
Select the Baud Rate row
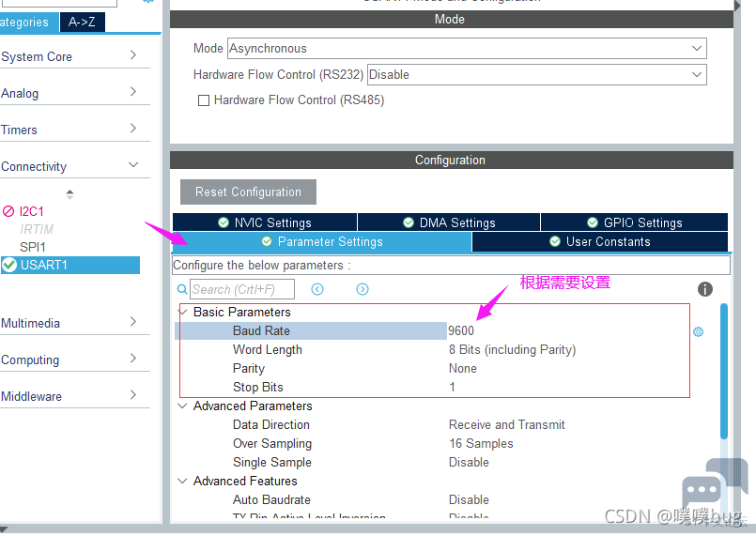click(311, 330)
